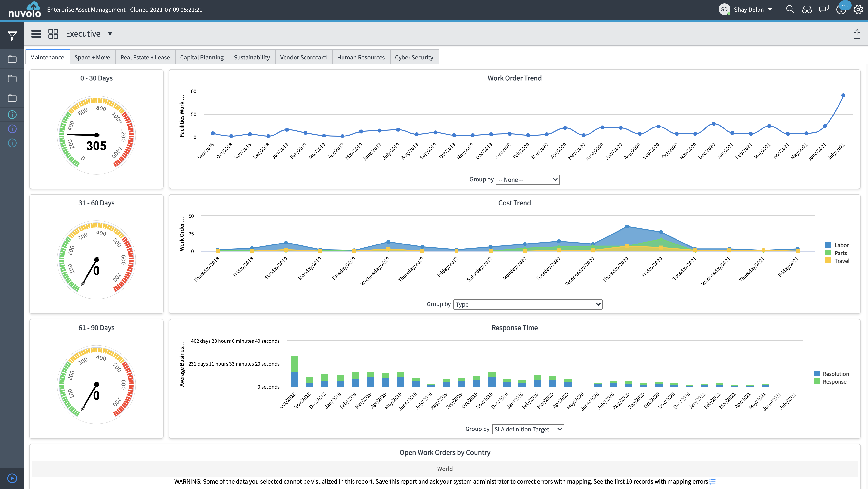Click the share export icon
Screen dimensions: 868x489
pyautogui.click(x=857, y=34)
